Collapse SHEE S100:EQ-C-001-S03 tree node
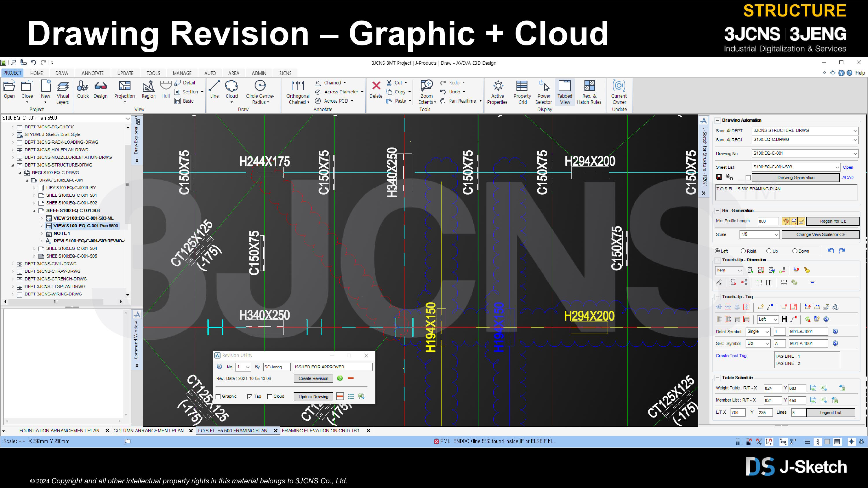 [x=34, y=210]
